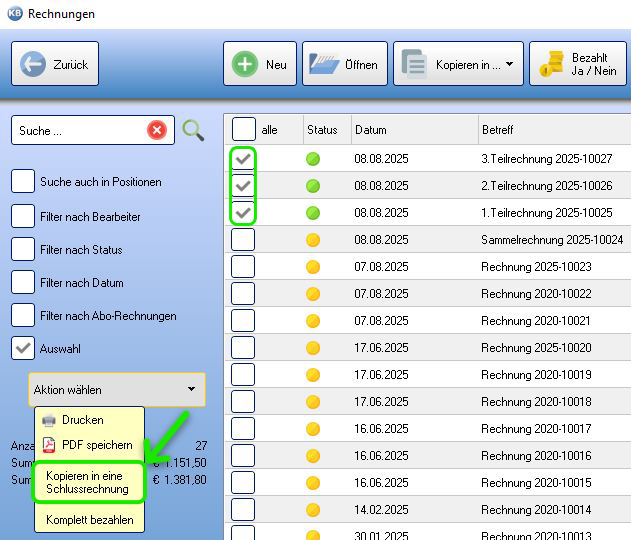The image size is (631, 540).
Task: Check Rechnung 2020-10019 row checkbox
Action: (x=243, y=374)
